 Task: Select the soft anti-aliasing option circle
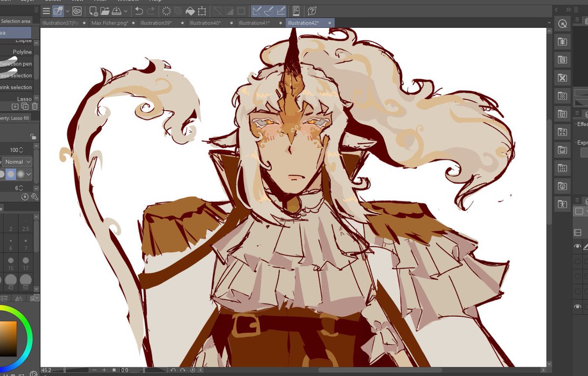point(21,174)
